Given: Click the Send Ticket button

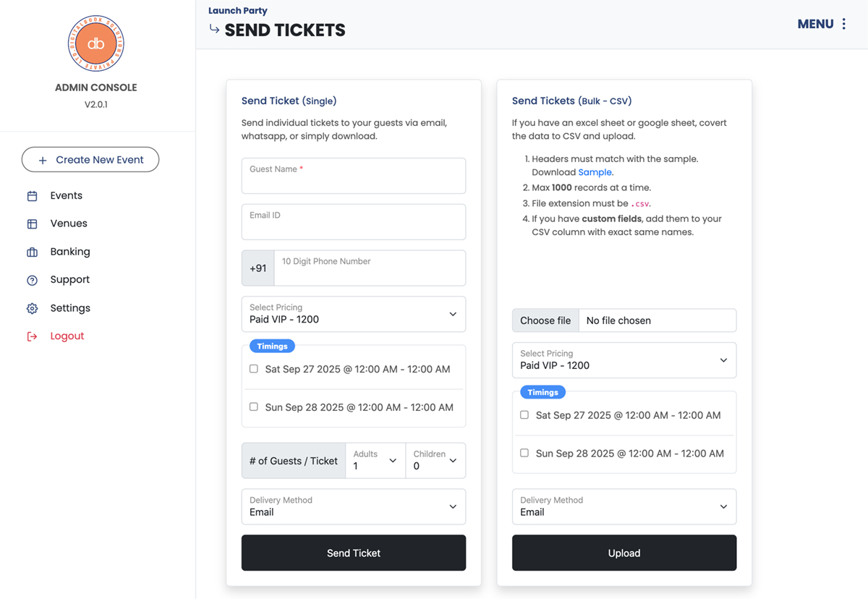Looking at the screenshot, I should (x=354, y=553).
